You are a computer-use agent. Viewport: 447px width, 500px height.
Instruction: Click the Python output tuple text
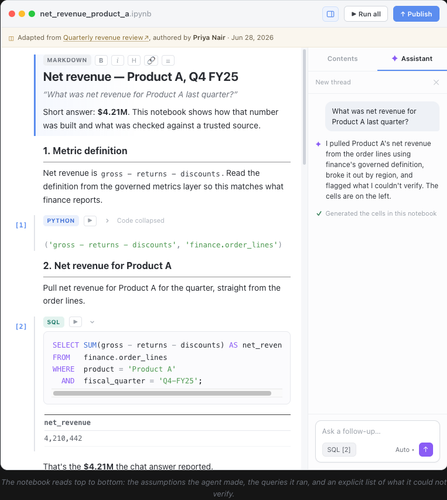(x=163, y=245)
